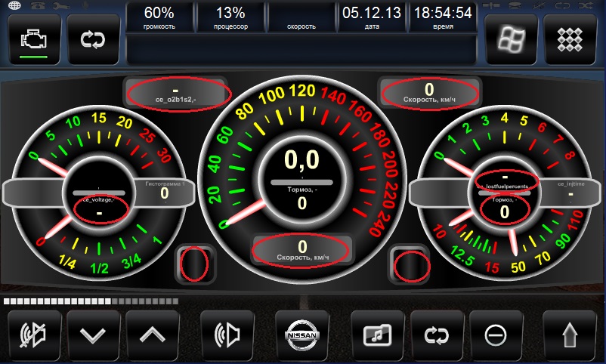Click the segmented volume level bar
The image size is (606, 364).
click(x=91, y=301)
